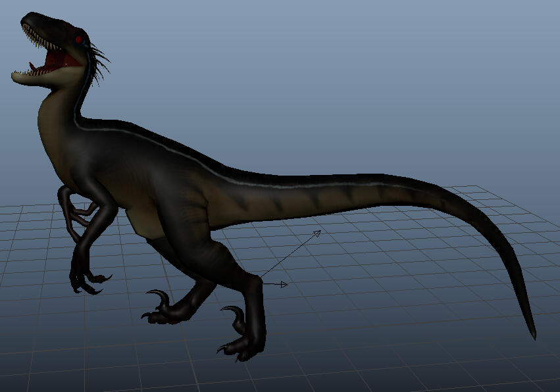Click the raptor's red eye
Screen dimensions: 560x392
[x=78, y=39]
